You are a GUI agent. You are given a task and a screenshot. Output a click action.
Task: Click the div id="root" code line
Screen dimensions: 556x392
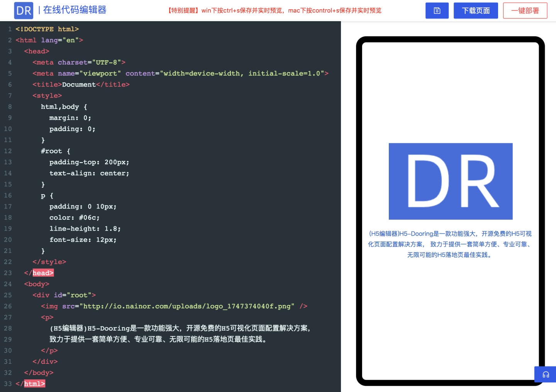pos(64,295)
